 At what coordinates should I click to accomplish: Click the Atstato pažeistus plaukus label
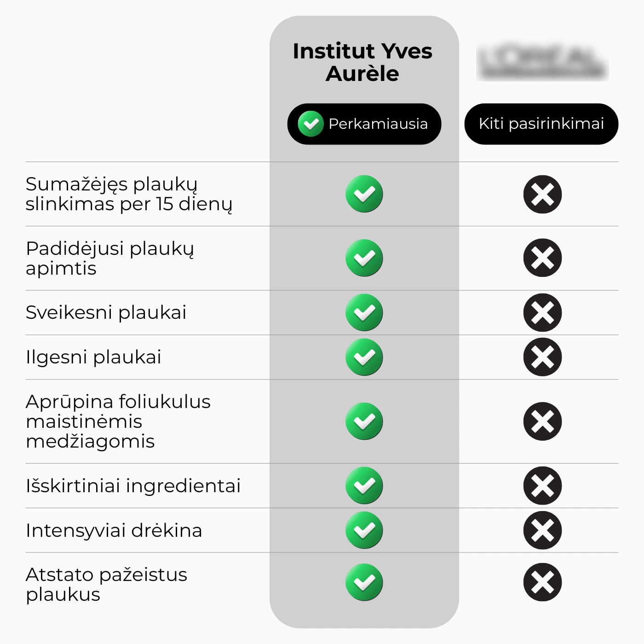click(107, 584)
